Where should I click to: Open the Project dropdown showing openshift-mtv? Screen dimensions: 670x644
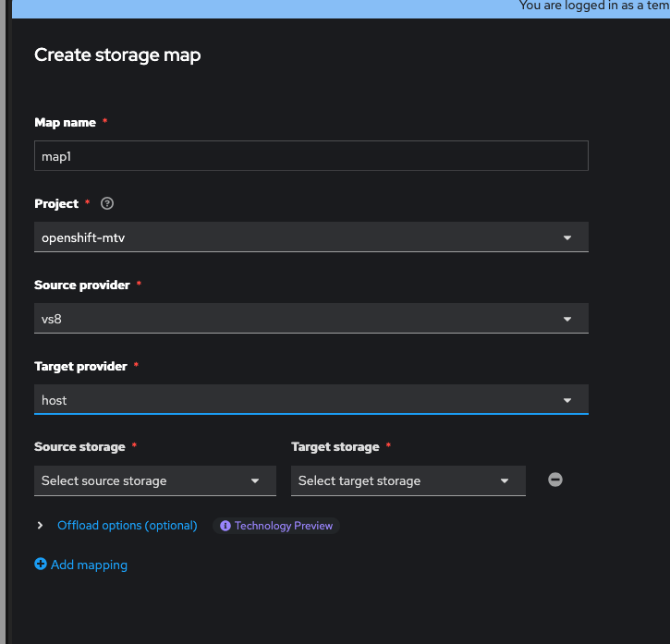click(x=296, y=237)
